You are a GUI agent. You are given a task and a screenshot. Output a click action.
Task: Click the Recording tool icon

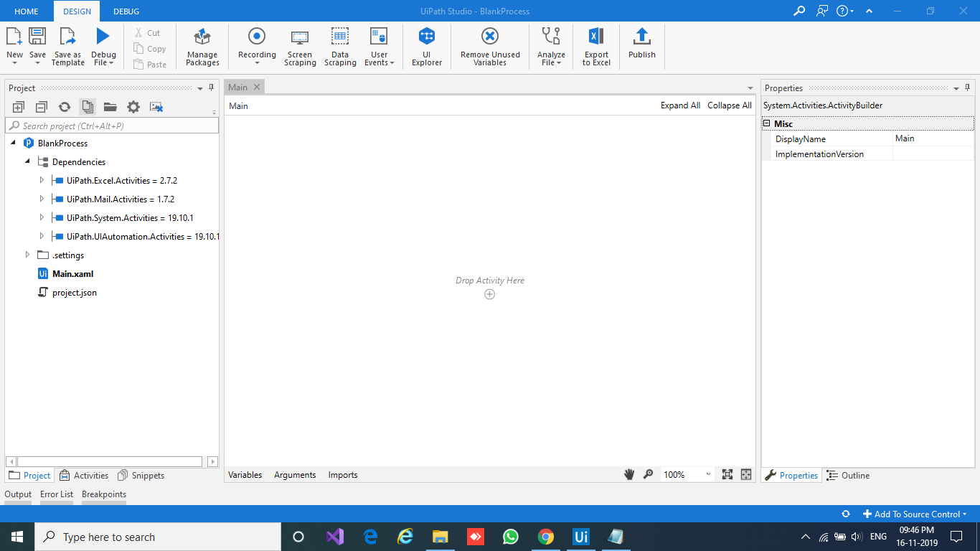click(257, 36)
